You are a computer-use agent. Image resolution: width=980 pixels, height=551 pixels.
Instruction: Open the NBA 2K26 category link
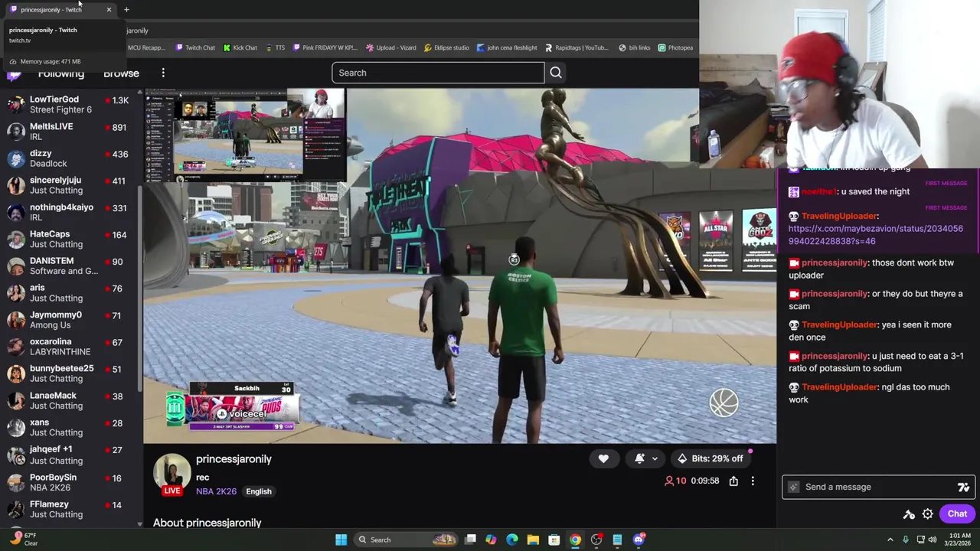(x=216, y=491)
